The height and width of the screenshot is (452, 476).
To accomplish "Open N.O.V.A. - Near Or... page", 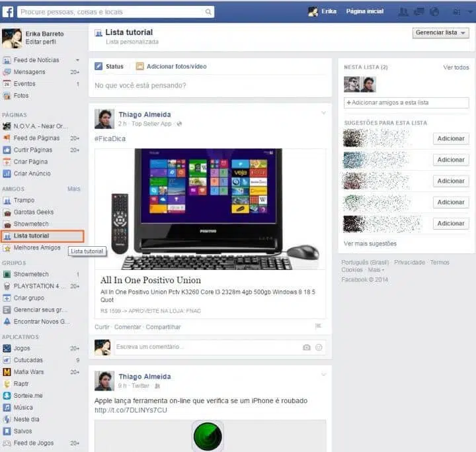I will click(x=41, y=126).
